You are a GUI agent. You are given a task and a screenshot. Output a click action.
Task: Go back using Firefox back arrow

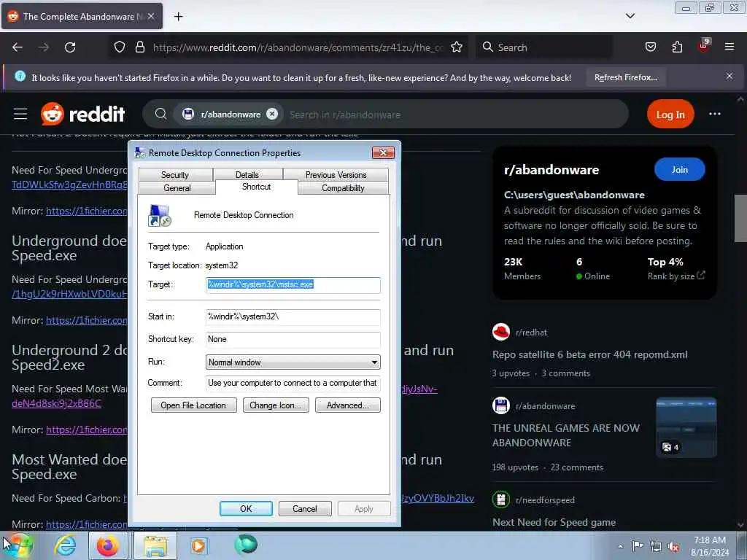[18, 47]
